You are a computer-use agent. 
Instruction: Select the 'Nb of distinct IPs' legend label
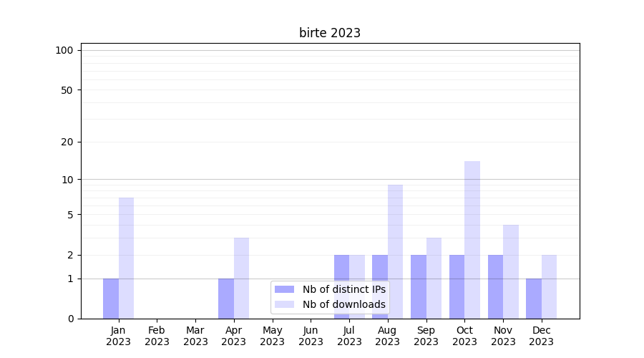(343, 289)
